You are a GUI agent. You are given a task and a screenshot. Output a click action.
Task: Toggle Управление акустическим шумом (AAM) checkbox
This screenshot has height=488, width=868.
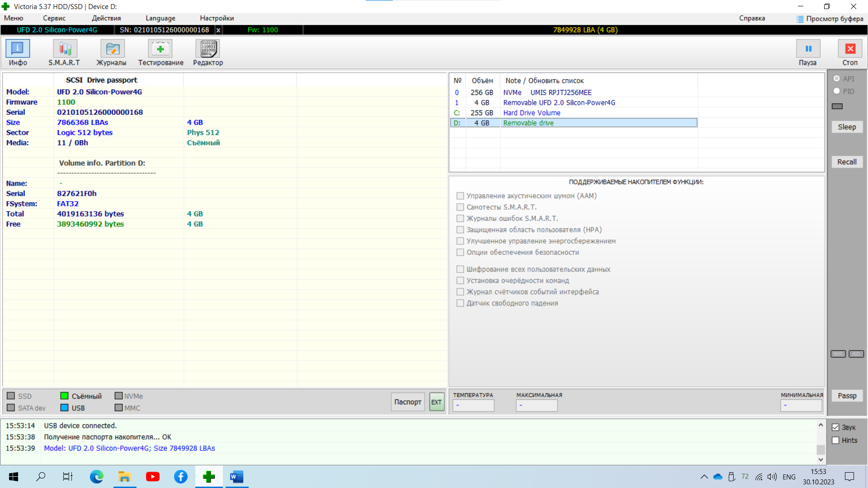pyautogui.click(x=460, y=196)
